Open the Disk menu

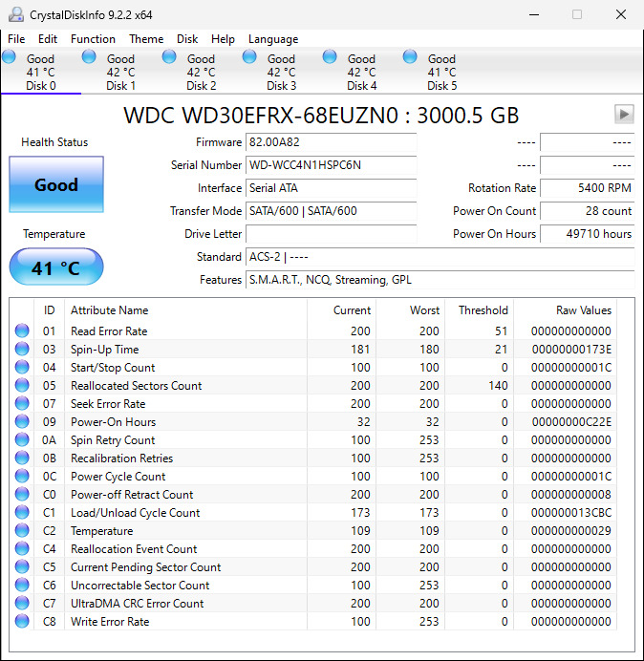tap(187, 39)
